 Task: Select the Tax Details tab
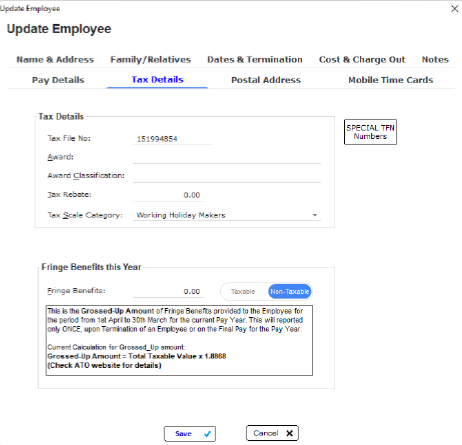pyautogui.click(x=157, y=80)
